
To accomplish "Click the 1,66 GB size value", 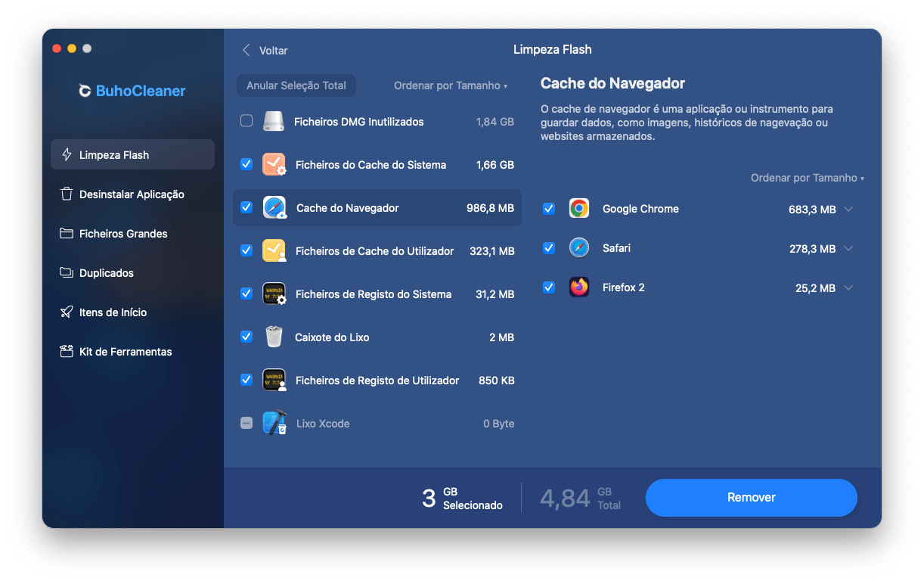I will [495, 165].
